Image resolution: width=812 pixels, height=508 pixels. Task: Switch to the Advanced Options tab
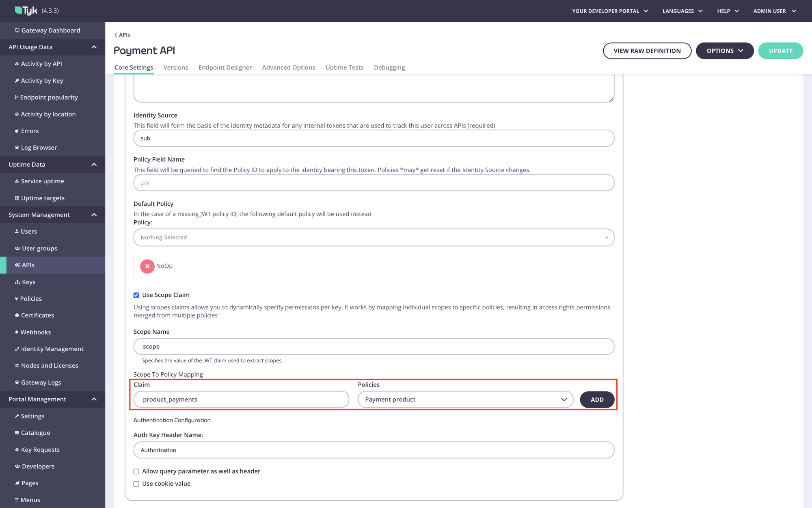pos(288,67)
